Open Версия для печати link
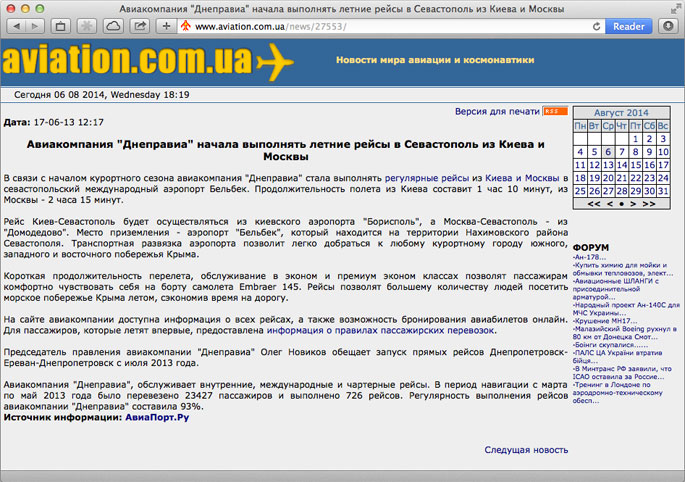 [x=497, y=111]
